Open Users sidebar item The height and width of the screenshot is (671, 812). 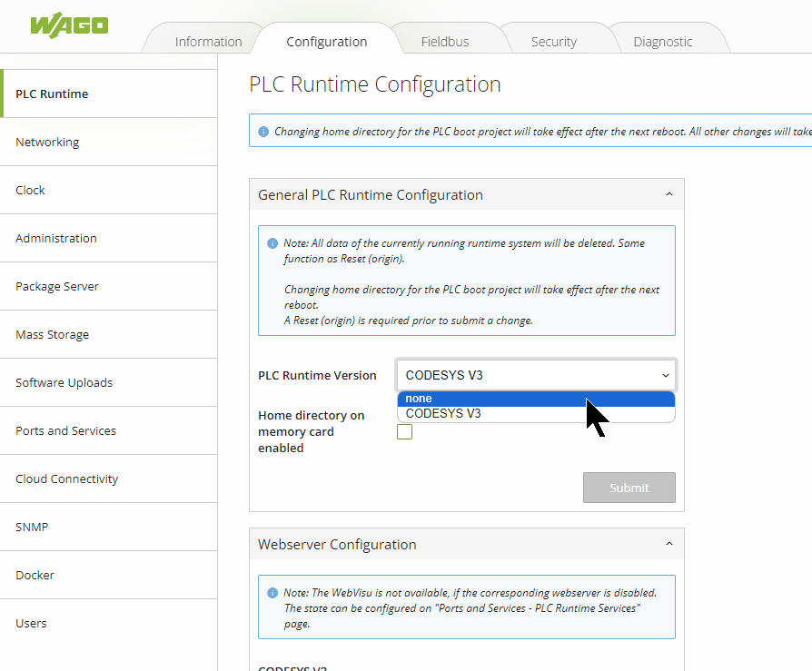pos(109,624)
